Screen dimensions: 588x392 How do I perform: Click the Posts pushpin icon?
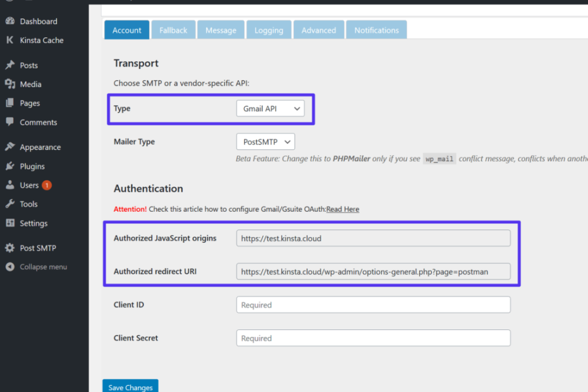[10, 65]
